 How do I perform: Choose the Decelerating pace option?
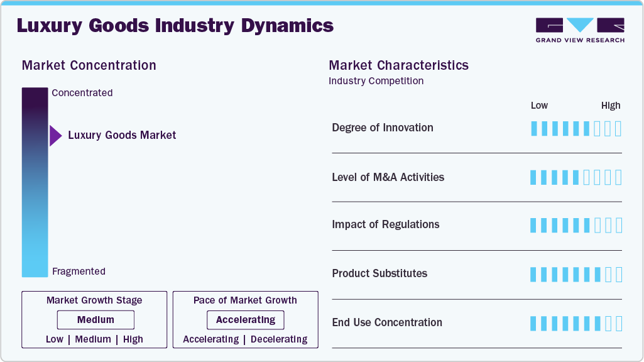coord(279,339)
